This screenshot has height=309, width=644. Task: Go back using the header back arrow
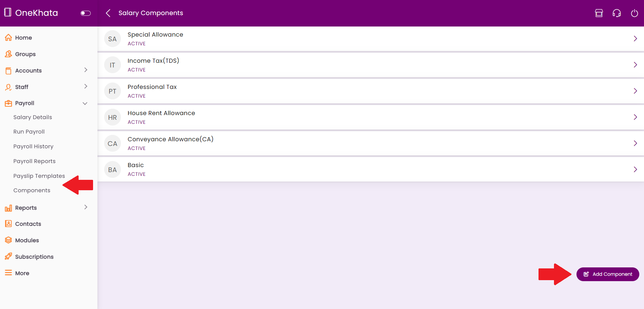click(x=108, y=13)
